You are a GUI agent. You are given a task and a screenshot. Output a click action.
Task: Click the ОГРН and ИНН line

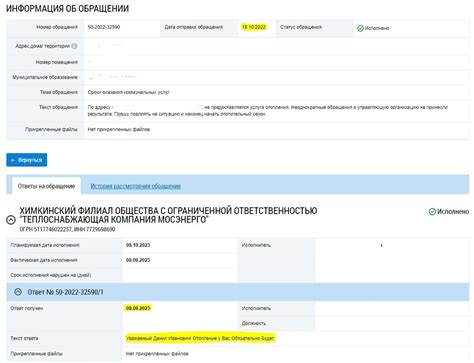pyautogui.click(x=67, y=229)
